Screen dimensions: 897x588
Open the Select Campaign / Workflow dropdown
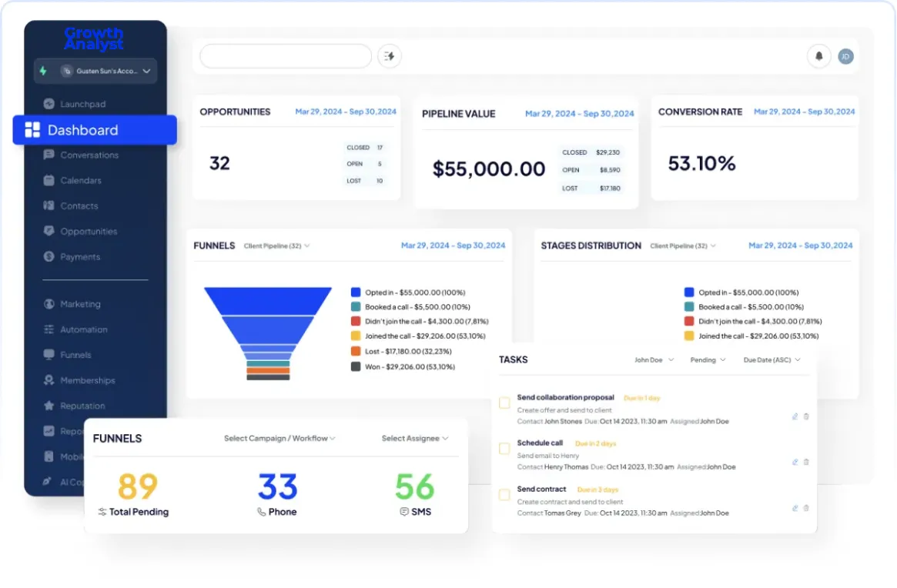tap(279, 438)
